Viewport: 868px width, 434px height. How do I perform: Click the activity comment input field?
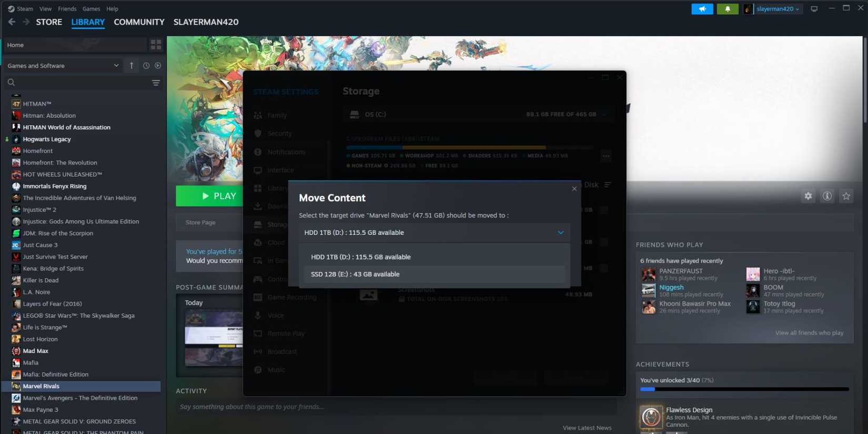point(396,407)
